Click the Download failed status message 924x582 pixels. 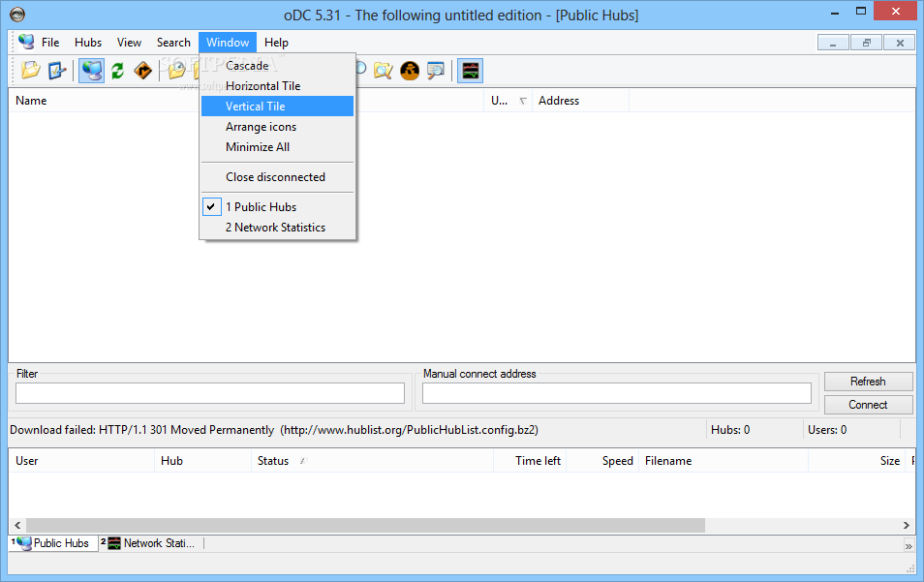[x=274, y=430]
